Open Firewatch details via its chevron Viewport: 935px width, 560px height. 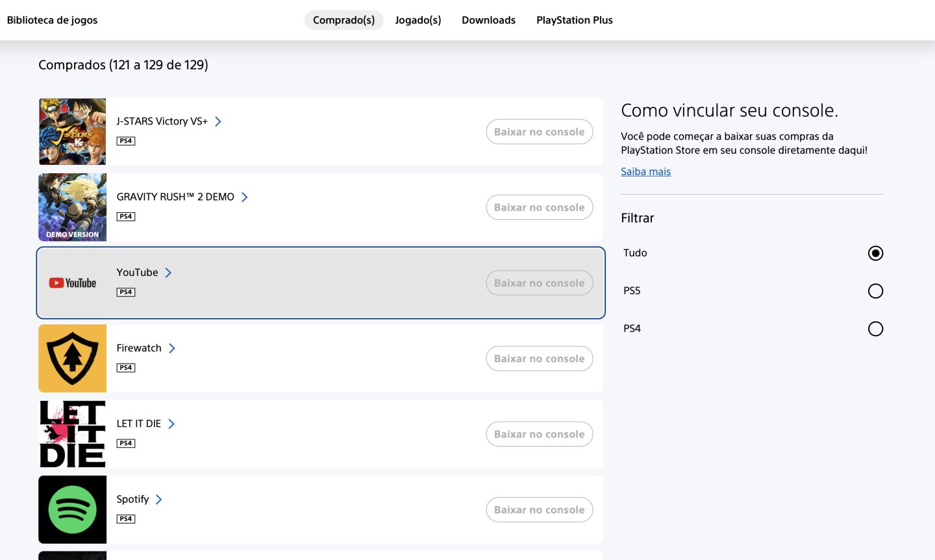point(172,348)
